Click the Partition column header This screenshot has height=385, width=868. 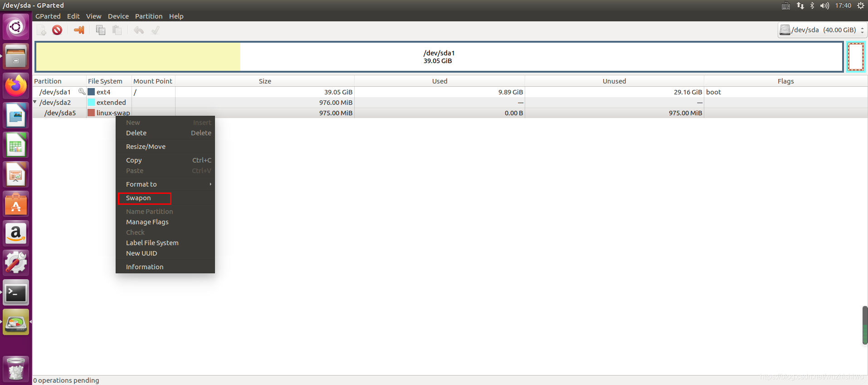[x=59, y=81]
